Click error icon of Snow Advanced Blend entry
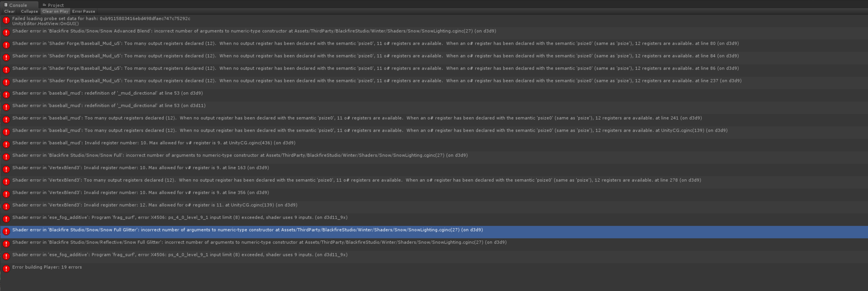 pyautogui.click(x=6, y=33)
